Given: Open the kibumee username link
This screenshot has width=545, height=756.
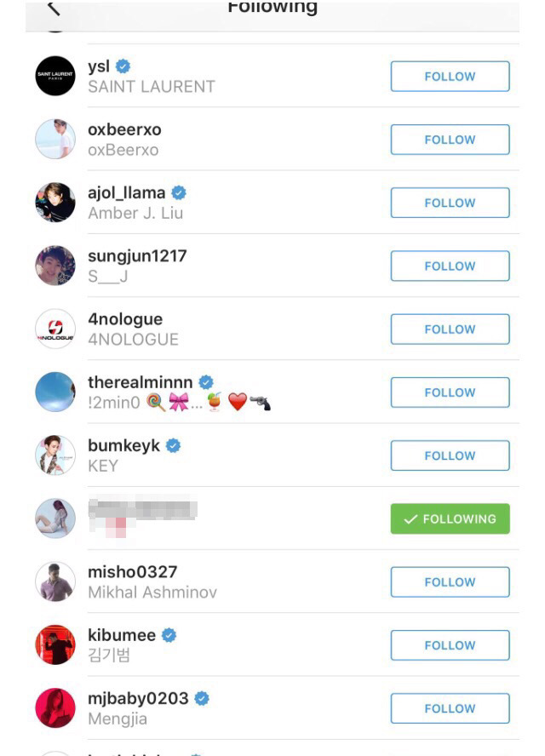Looking at the screenshot, I should pos(122,635).
